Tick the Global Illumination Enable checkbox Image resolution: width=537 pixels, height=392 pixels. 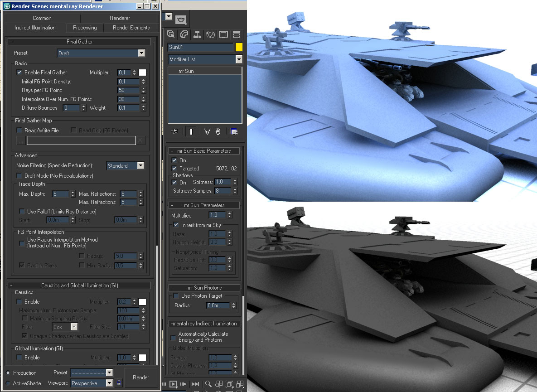[19, 358]
